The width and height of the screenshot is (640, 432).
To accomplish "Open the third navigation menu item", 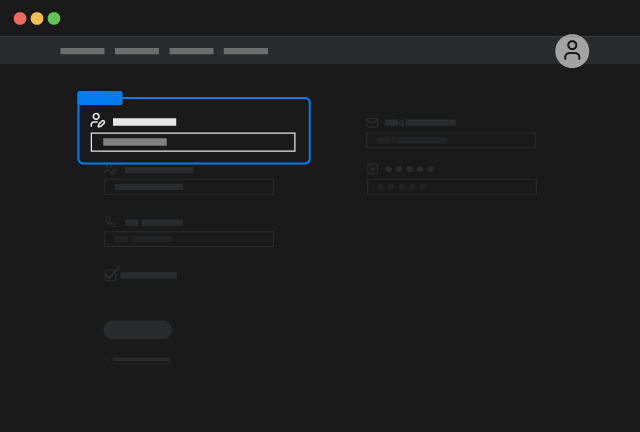I will click(191, 51).
